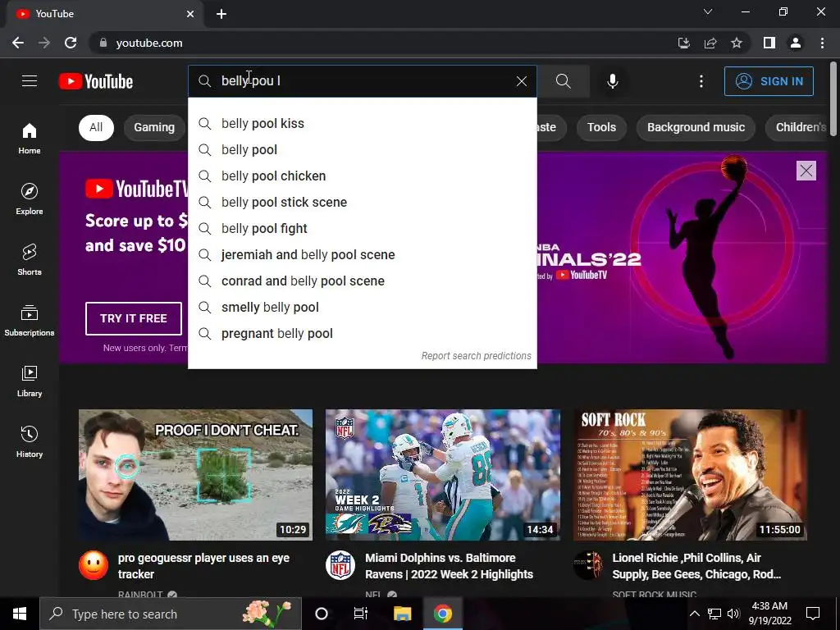Click the TRY IT FREE button
The height and width of the screenshot is (630, 840).
[x=134, y=318]
